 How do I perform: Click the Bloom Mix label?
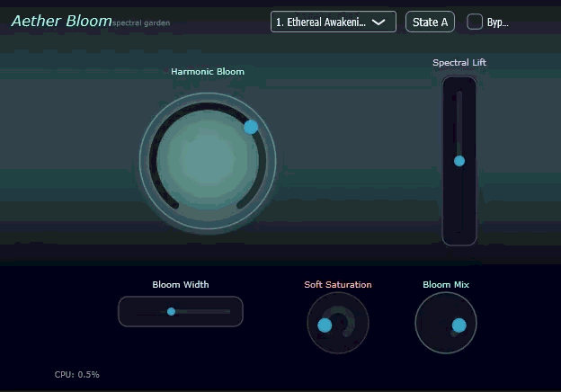click(446, 285)
